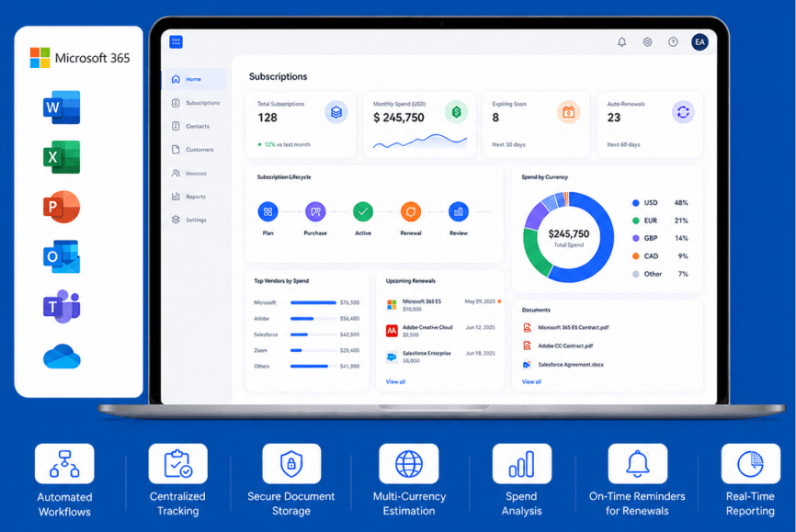
Task: Click the Microsoft vendor spend bar
Action: [x=313, y=302]
